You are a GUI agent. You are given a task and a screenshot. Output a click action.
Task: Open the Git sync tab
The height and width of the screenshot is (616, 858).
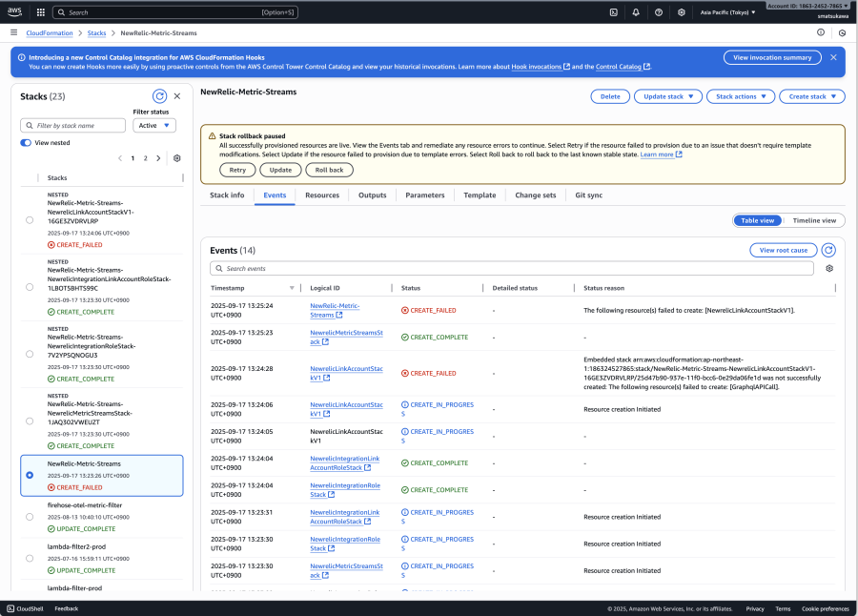coord(589,195)
